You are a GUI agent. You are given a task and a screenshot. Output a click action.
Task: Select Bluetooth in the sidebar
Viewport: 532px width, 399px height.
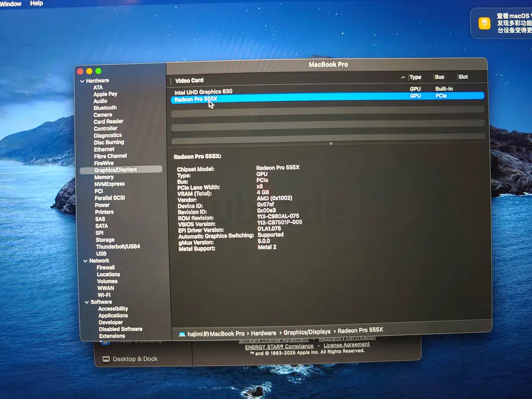pos(105,108)
